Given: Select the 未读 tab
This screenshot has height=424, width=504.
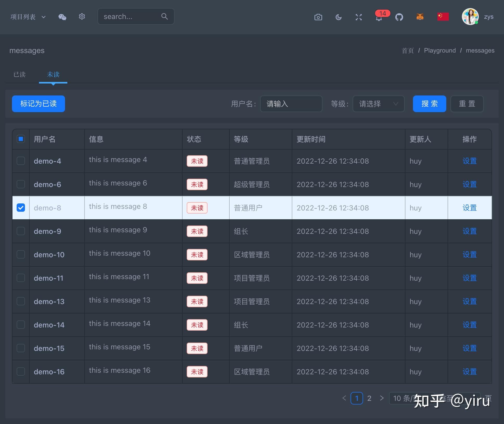Looking at the screenshot, I should coord(53,75).
